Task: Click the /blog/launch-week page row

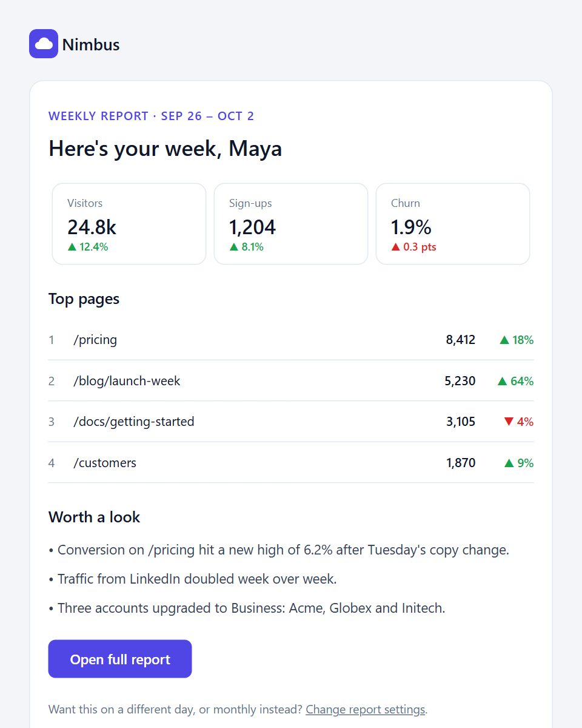Action: [291, 381]
